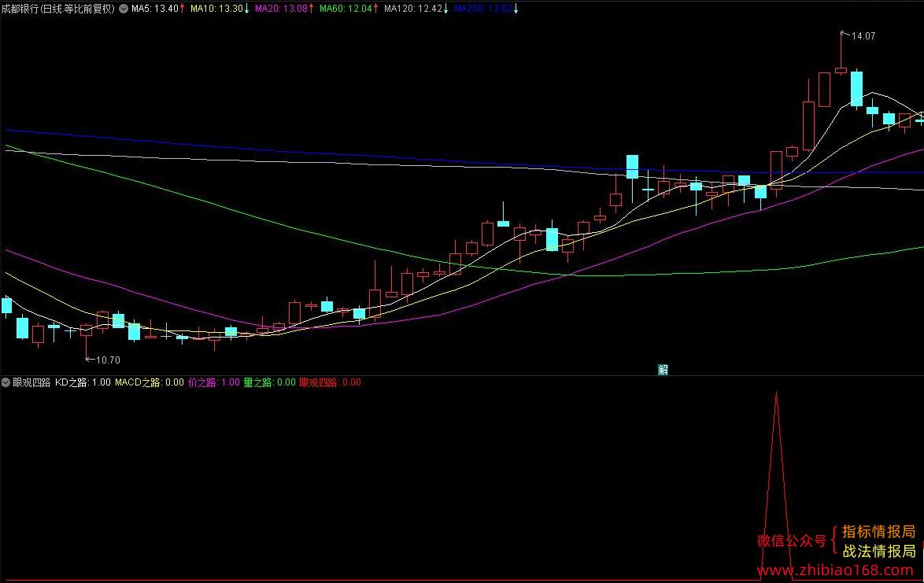The image size is (924, 583).
Task: Click the red signal spike peak in 眼观四路 panel
Action: click(x=776, y=393)
